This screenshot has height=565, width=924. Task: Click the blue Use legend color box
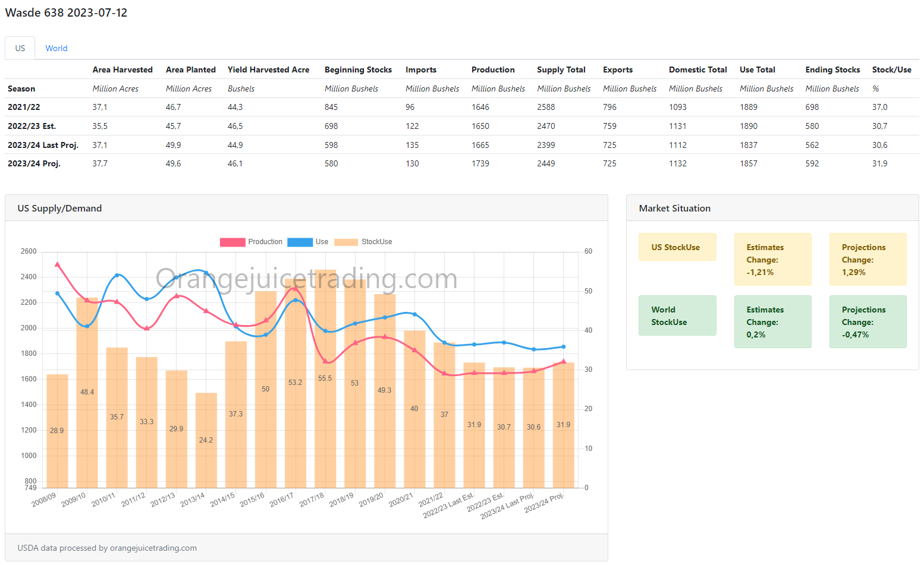pos(300,242)
